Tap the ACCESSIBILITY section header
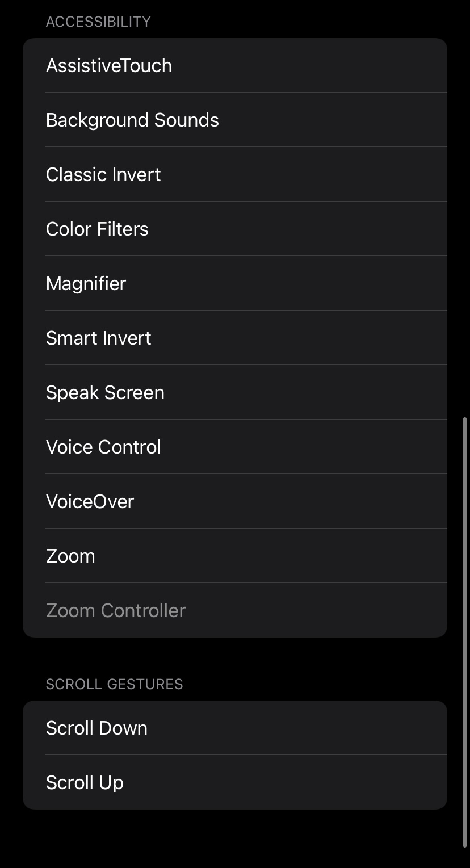The height and width of the screenshot is (868, 470). pos(98,22)
